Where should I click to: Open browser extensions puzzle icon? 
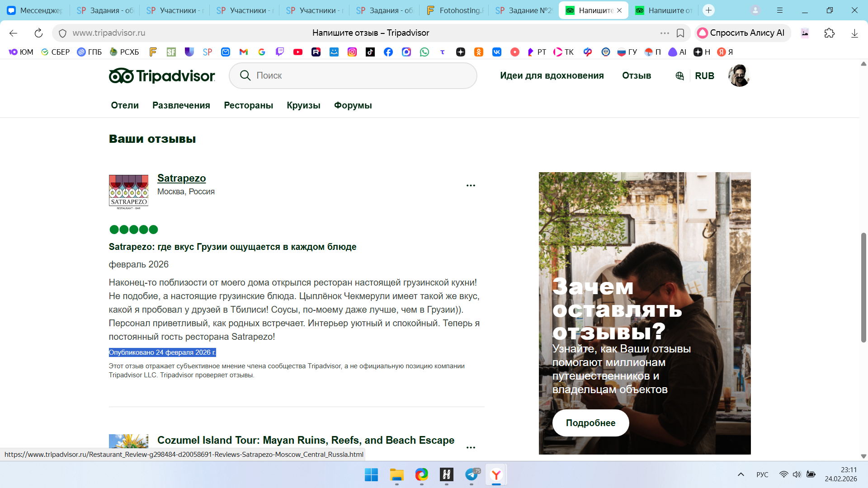[830, 33]
